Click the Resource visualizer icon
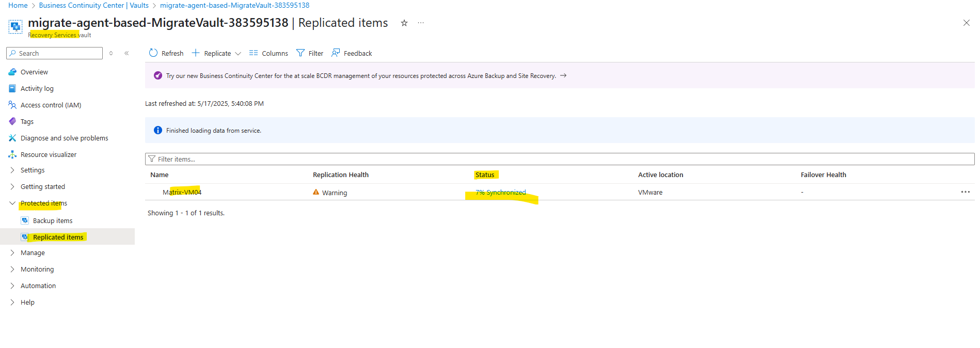The height and width of the screenshot is (348, 980). click(x=12, y=154)
